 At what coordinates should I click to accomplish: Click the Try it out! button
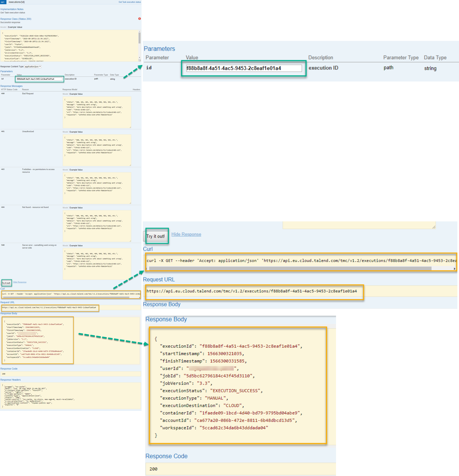click(6, 282)
